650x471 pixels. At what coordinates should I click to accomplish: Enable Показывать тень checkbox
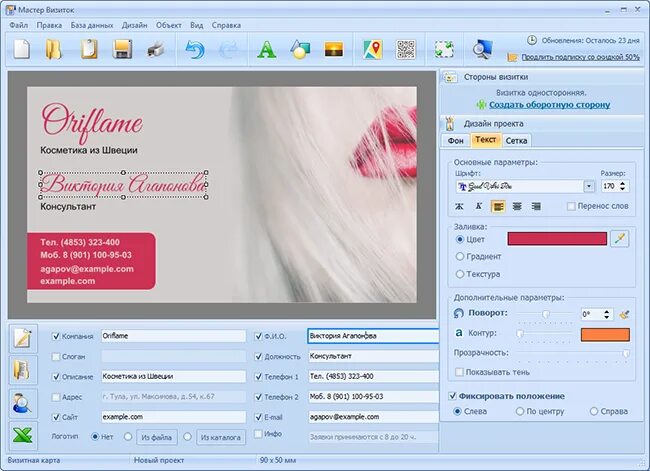coord(459,372)
